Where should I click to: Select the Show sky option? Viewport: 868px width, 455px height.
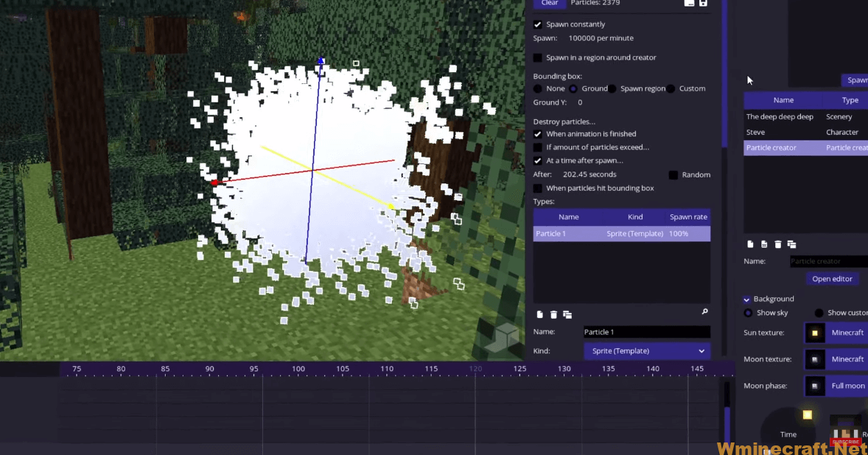(749, 313)
